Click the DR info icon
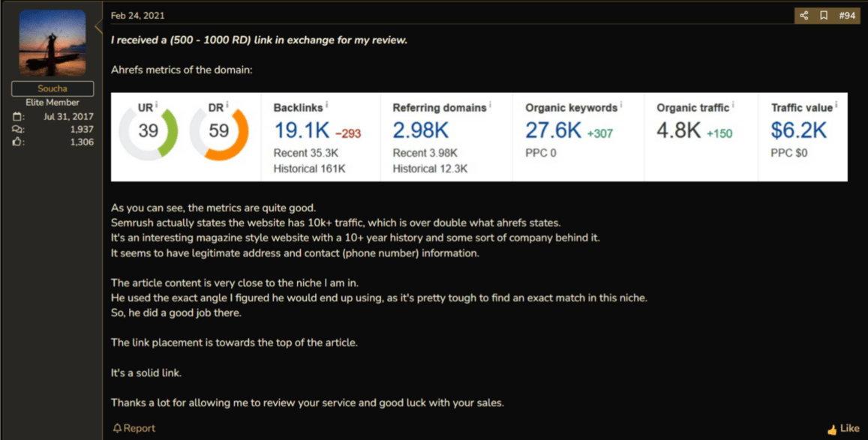Screen dimensions: 868x440 coord(227,104)
